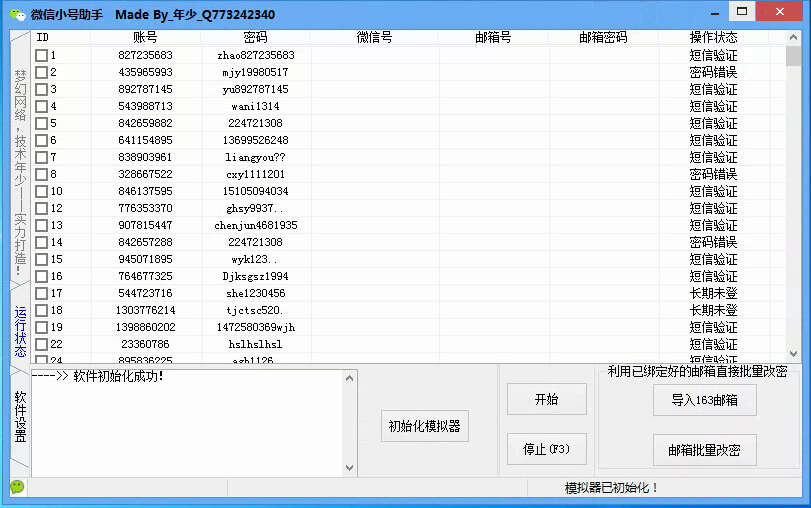
Task: Click the status bar text 模拟器已初始化!
Action: point(611,488)
